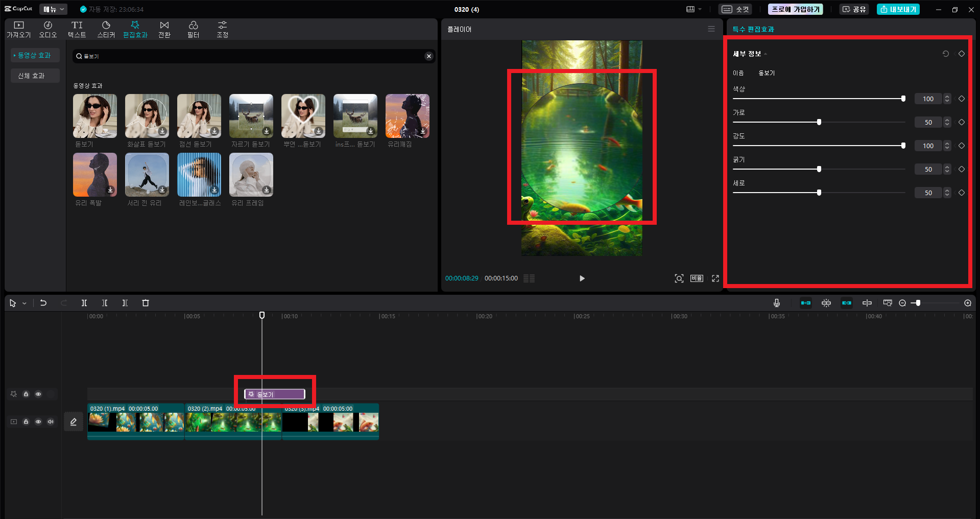Click the 내보내기 export button
Viewport: 980px width, 519px height.
point(898,9)
